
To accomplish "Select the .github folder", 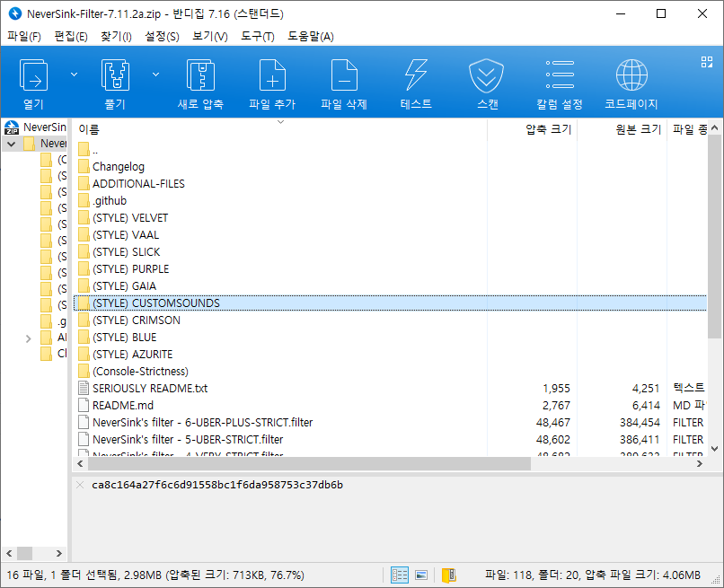I will pos(390,201).
